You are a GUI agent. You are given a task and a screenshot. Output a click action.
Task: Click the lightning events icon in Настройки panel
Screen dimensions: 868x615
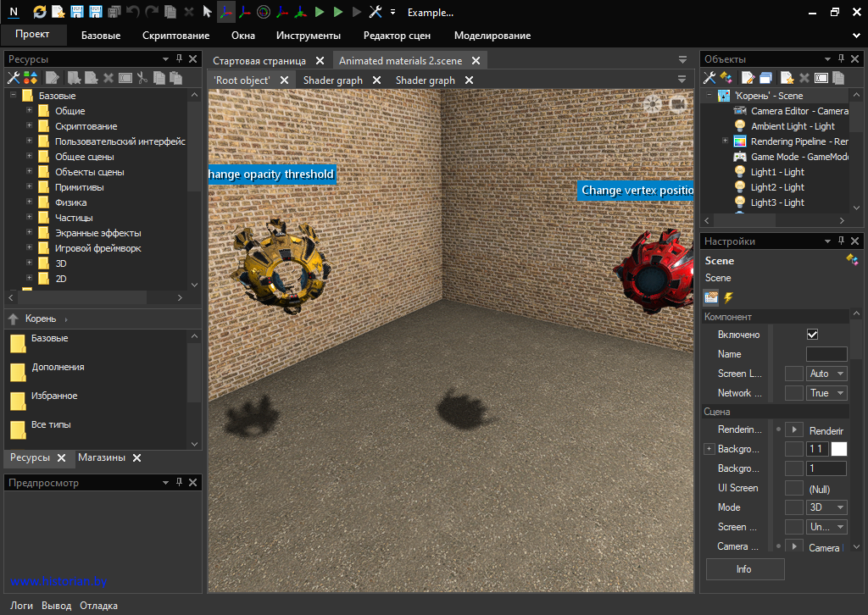coord(728,297)
